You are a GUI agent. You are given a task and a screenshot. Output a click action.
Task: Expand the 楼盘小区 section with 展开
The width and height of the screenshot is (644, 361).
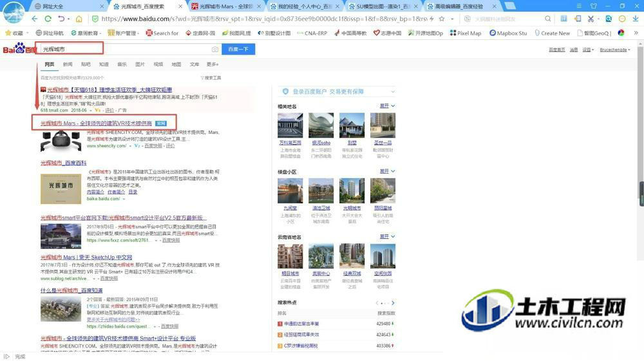(387, 171)
